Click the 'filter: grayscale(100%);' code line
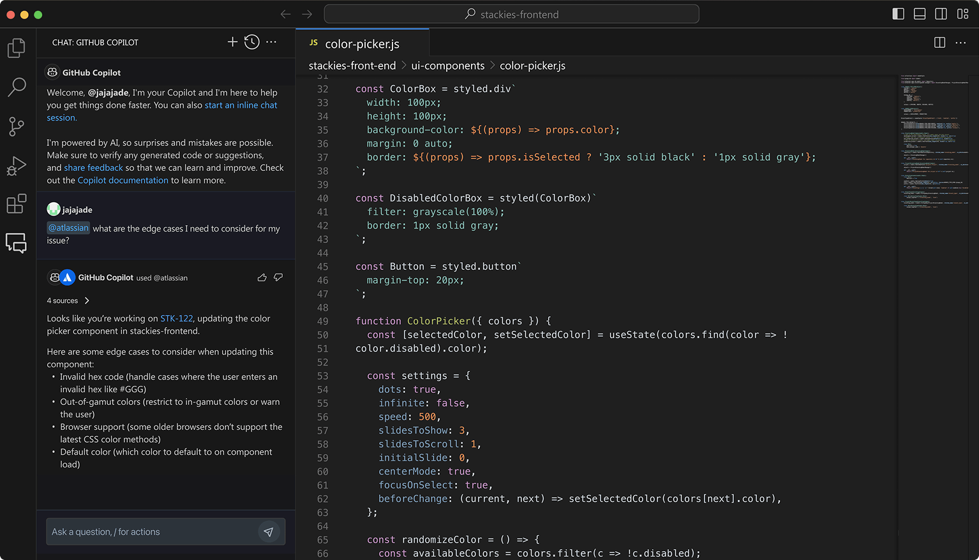The width and height of the screenshot is (979, 560). 436,212
